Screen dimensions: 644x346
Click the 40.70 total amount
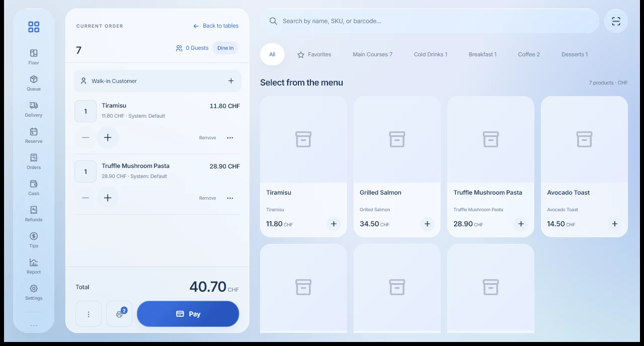coord(208,287)
